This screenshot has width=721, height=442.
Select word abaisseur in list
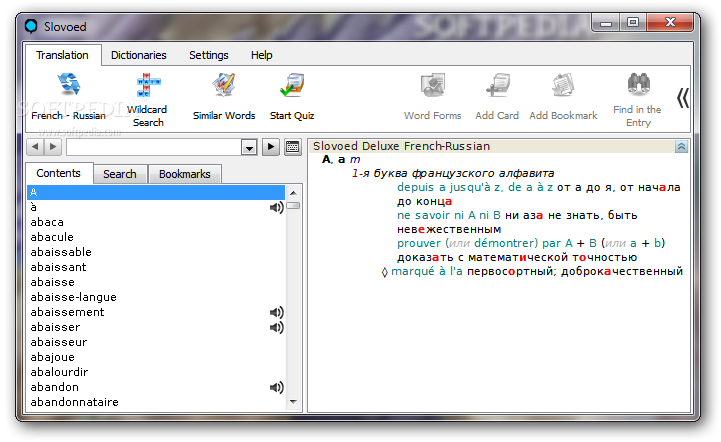pyautogui.click(x=156, y=342)
